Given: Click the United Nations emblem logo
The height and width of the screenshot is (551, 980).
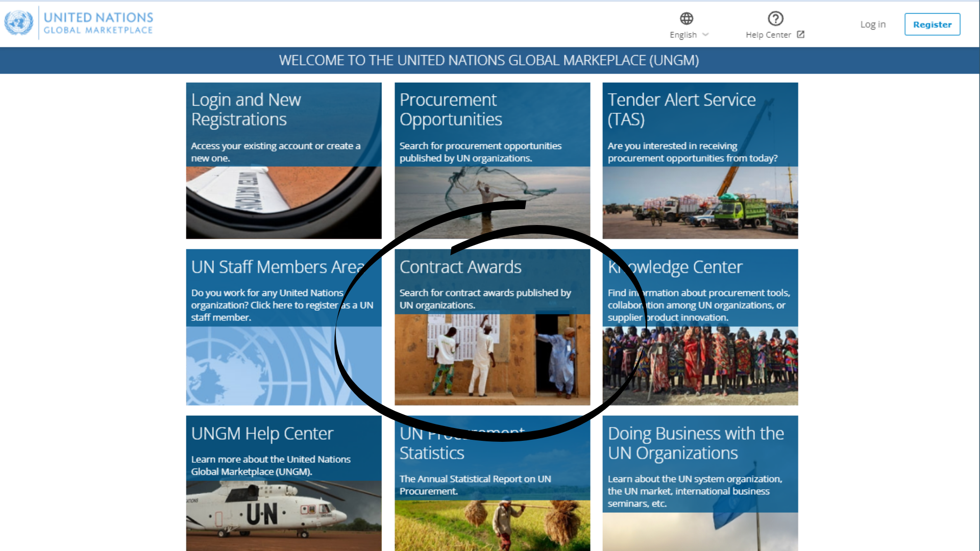Looking at the screenshot, I should coord(19,23).
